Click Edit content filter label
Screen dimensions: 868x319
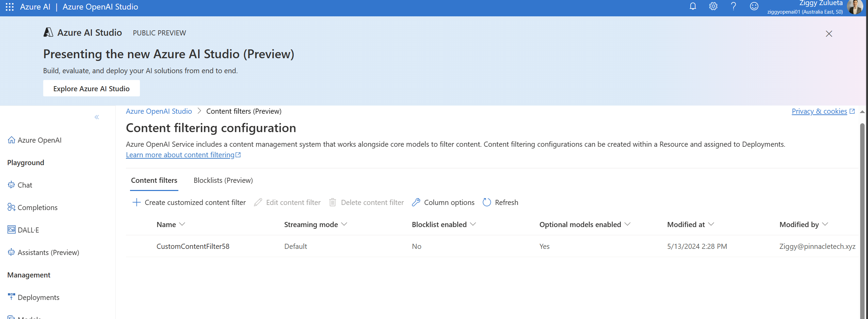pos(293,203)
